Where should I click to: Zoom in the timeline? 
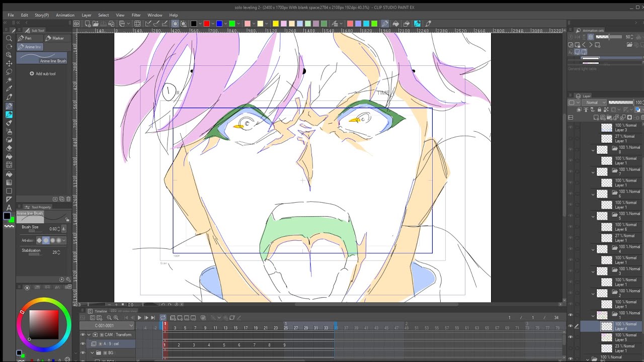(116, 318)
